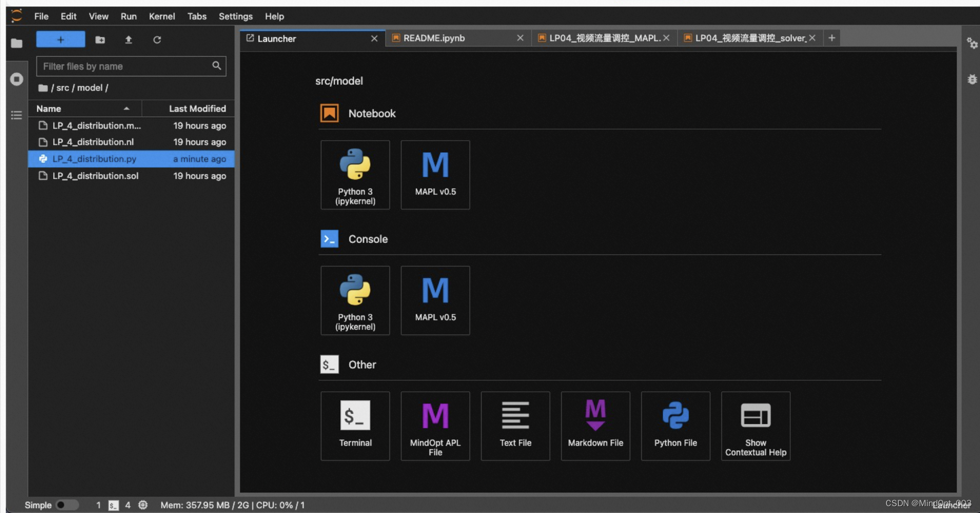The image size is (980, 513).
Task: Switch to LP04_视频流量调控_solver tab
Action: pos(750,38)
